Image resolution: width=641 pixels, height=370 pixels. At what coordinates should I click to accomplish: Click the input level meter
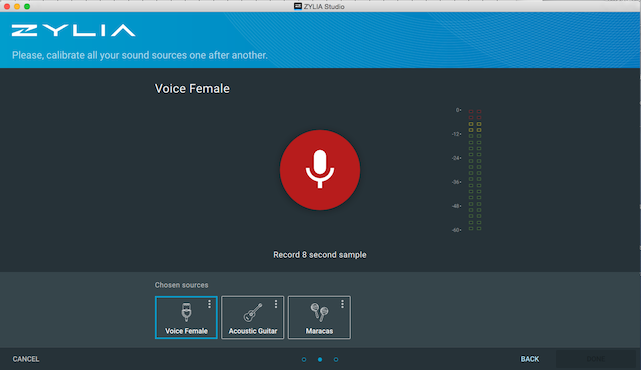tap(475, 170)
